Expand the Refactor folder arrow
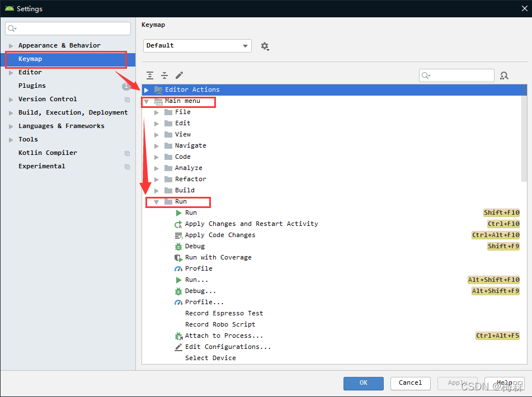 tap(157, 179)
